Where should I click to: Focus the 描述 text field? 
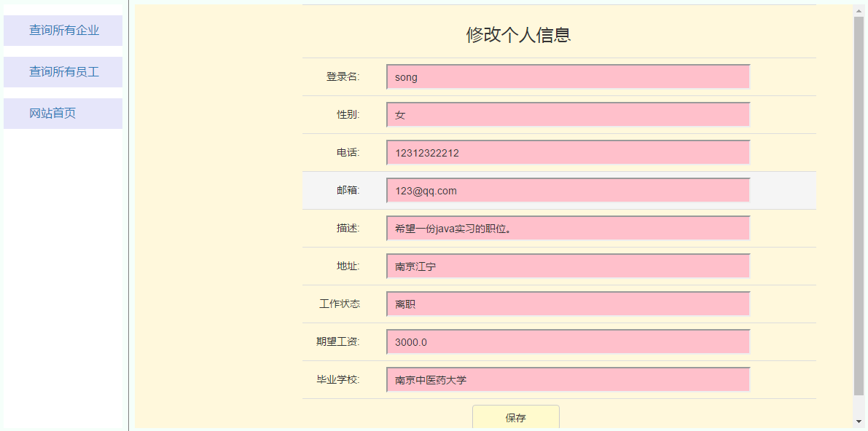(x=568, y=229)
